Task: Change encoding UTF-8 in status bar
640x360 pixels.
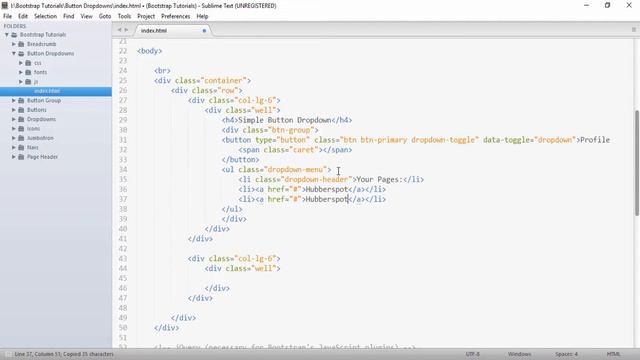Action: (473, 354)
